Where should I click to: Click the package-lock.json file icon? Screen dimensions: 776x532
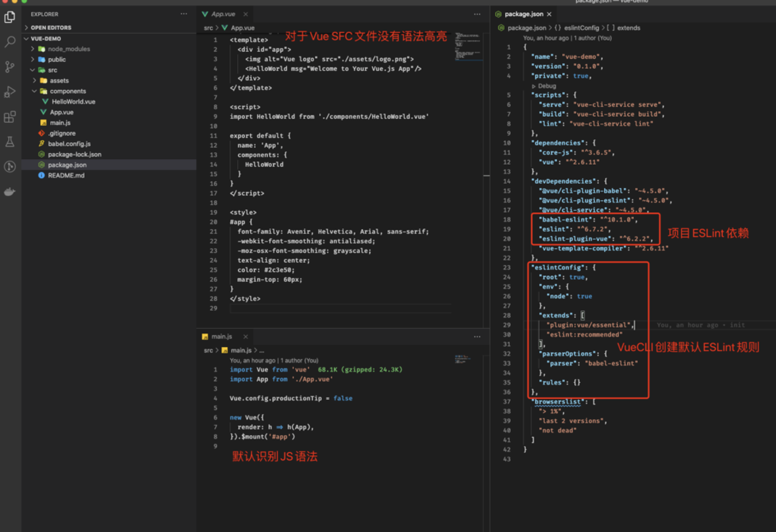coord(41,154)
